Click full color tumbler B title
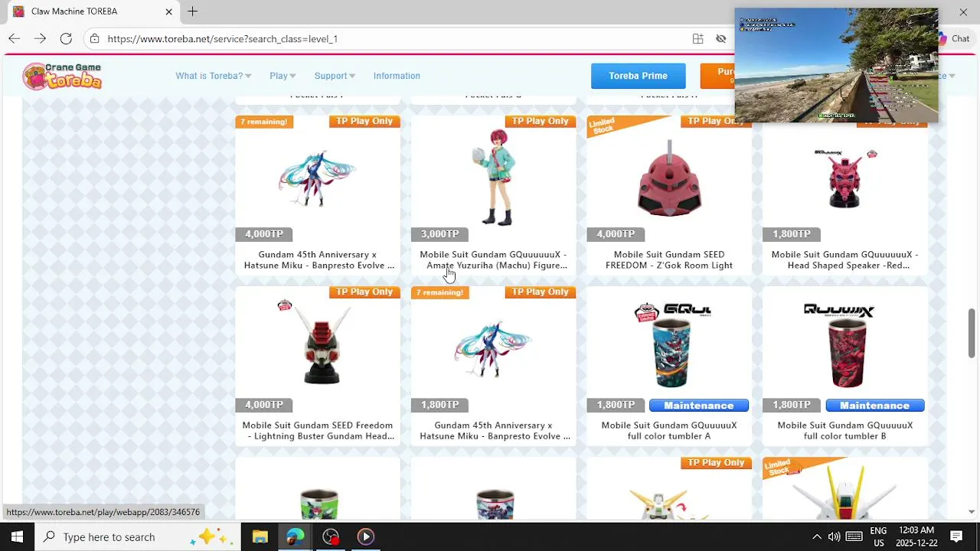 (x=845, y=431)
